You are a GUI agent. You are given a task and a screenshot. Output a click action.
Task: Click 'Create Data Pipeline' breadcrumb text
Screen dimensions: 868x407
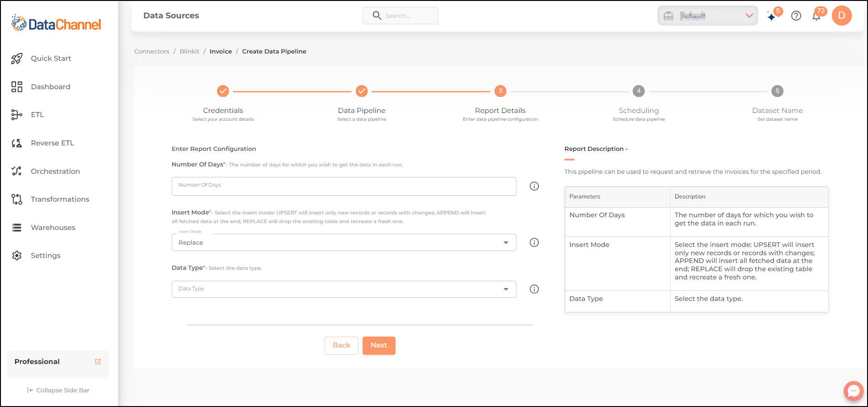click(274, 52)
